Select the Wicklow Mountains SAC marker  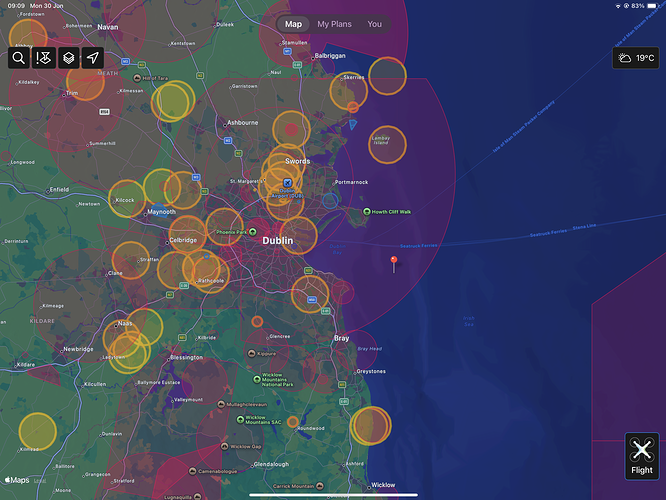[240, 420]
